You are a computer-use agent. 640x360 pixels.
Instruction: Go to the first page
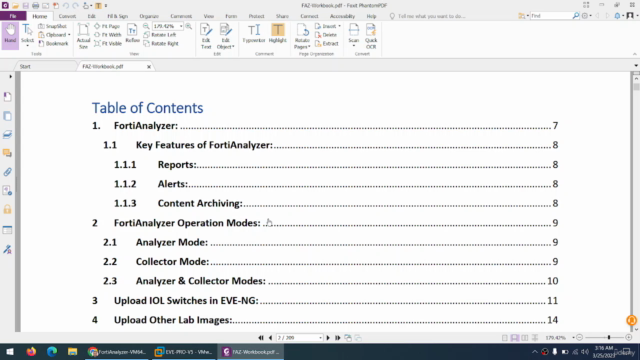[261, 338]
